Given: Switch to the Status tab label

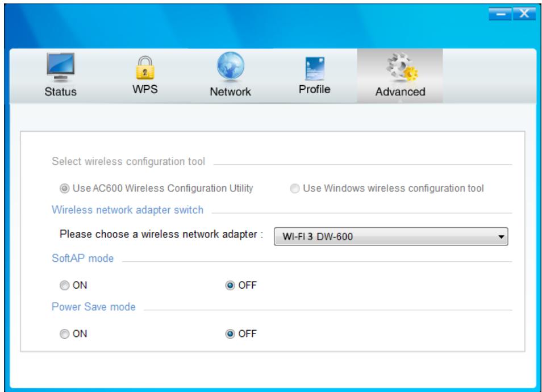Looking at the screenshot, I should click(60, 91).
